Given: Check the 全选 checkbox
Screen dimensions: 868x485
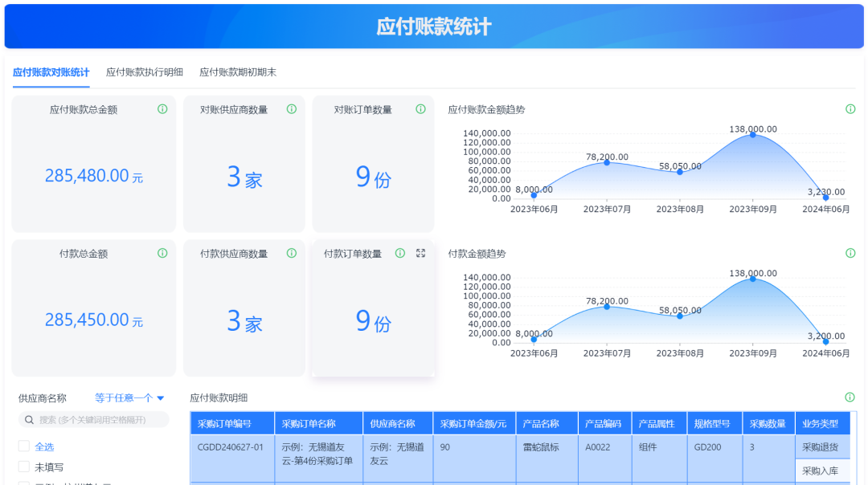Looking at the screenshot, I should click(x=24, y=446).
